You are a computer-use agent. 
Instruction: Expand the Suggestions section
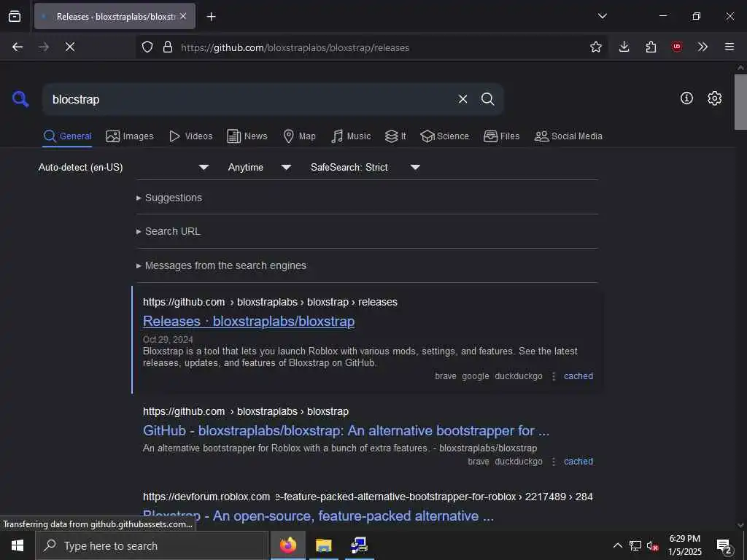click(x=169, y=198)
